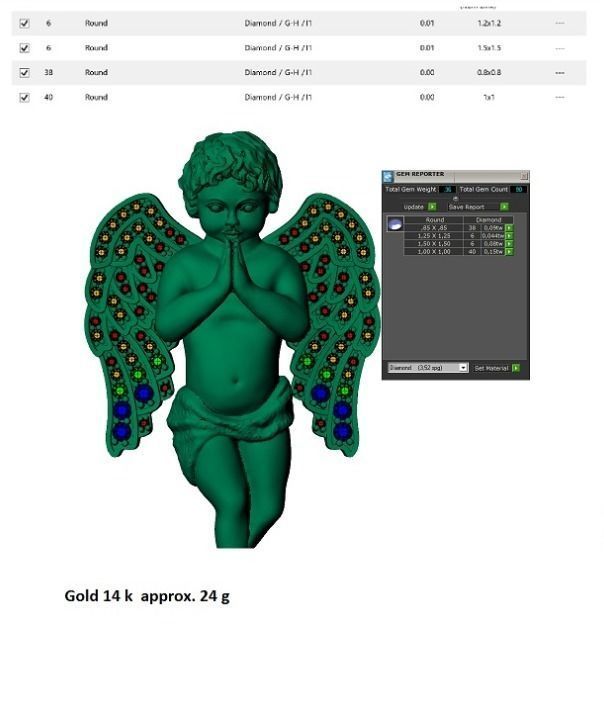Close the Gem Reporter panel
The height and width of the screenshot is (715, 604).
[x=524, y=176]
